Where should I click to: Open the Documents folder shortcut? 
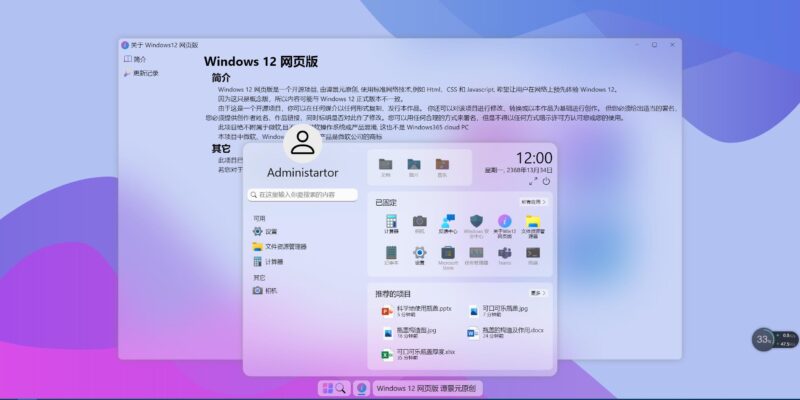(386, 167)
